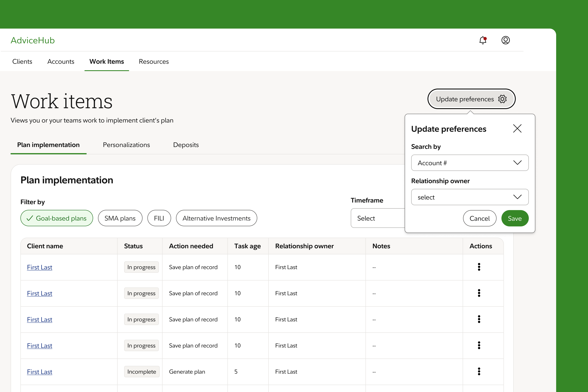Click Save in preferences popup
Screen dimensions: 588x392
[x=515, y=218]
